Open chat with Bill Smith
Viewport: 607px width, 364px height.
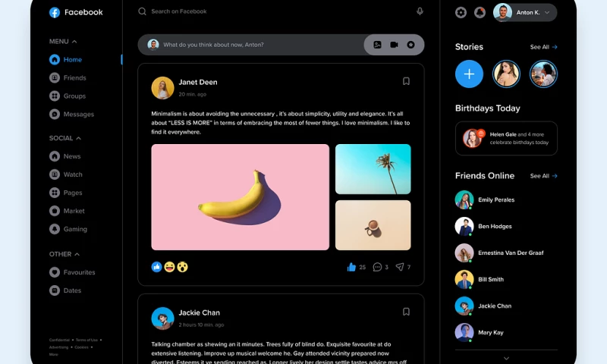pos(480,279)
